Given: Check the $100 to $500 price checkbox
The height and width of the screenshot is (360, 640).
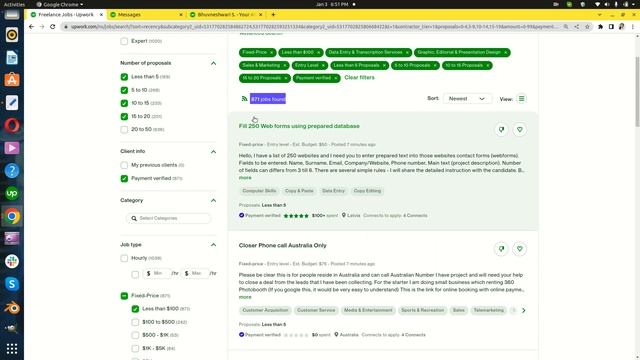Looking at the screenshot, I should tap(136, 322).
